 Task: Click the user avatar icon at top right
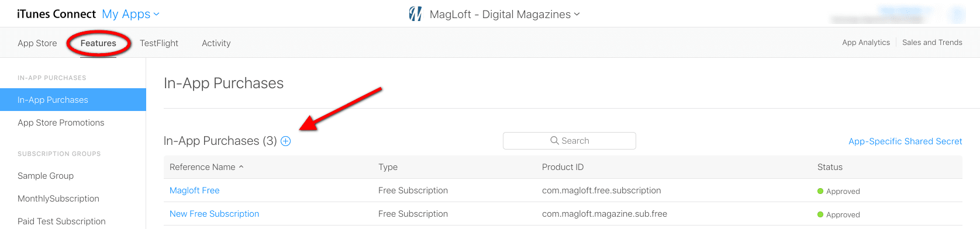(x=957, y=14)
